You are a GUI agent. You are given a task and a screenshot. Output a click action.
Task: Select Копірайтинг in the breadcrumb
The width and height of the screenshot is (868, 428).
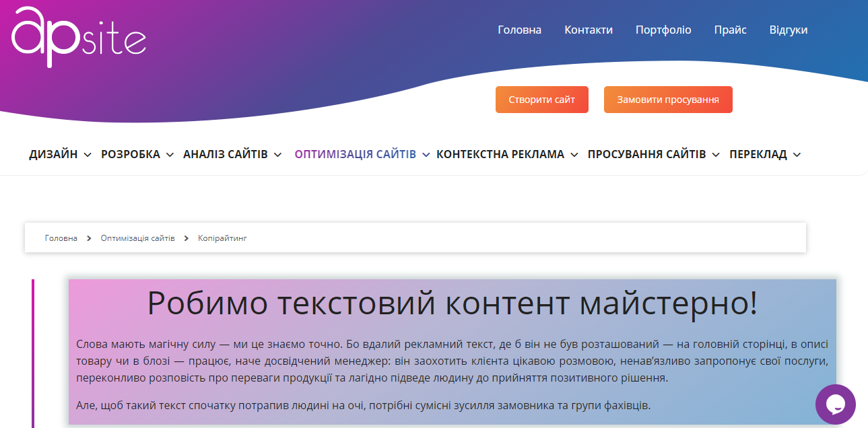pos(223,238)
